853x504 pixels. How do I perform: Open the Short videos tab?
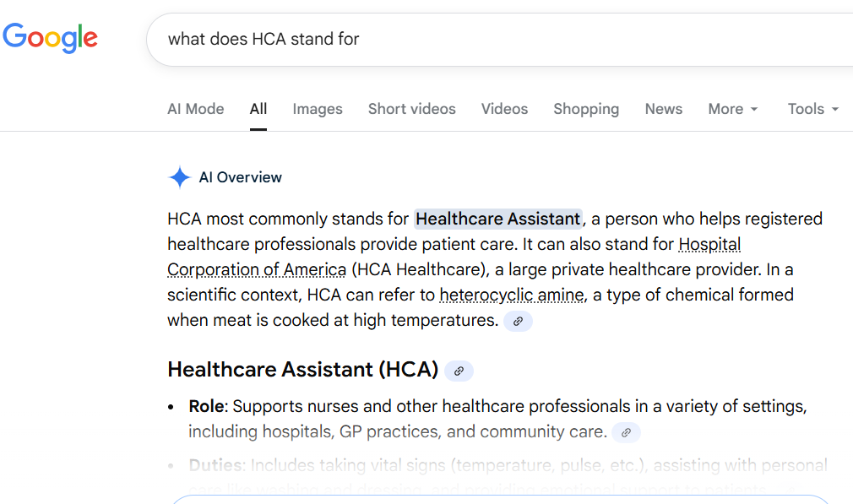click(x=411, y=109)
